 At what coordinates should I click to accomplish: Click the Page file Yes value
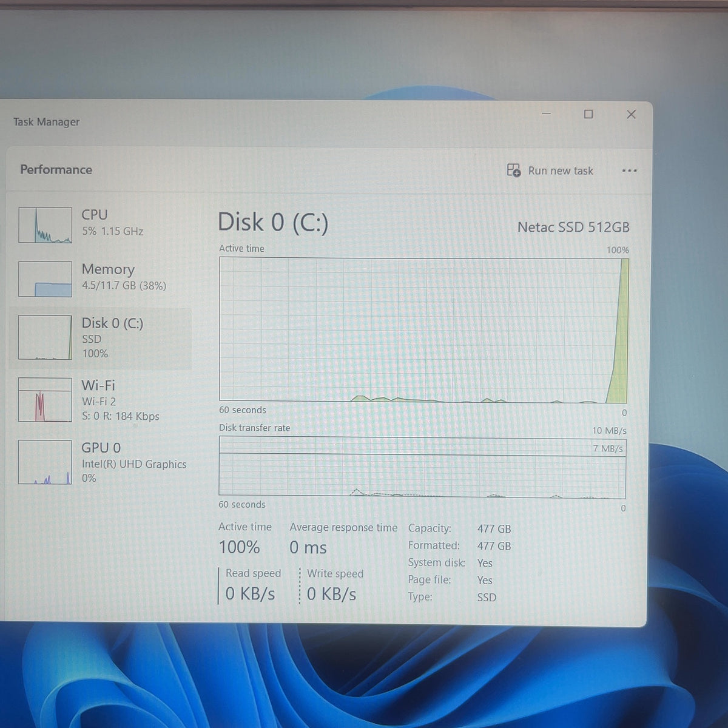pos(485,580)
